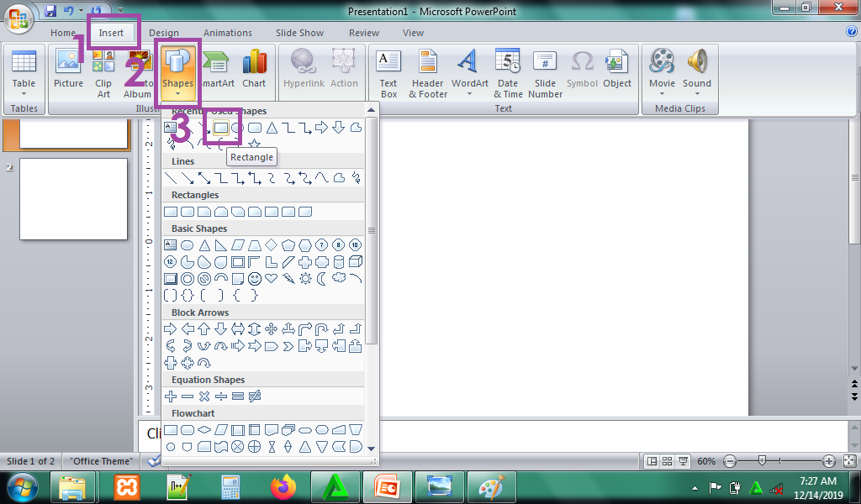Click the zoom in plus button
861x504 pixels.
point(828,461)
